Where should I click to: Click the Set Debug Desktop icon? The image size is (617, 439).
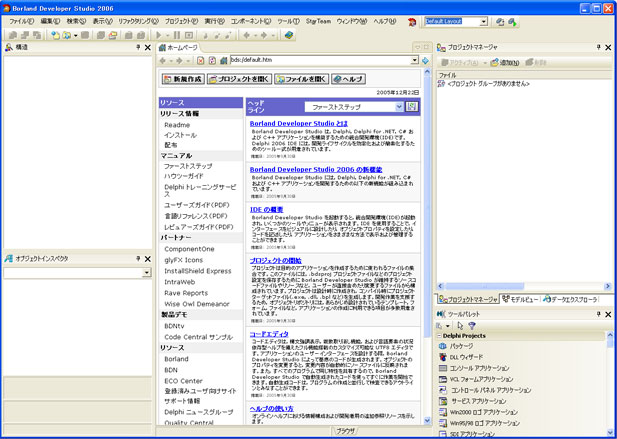[512, 22]
